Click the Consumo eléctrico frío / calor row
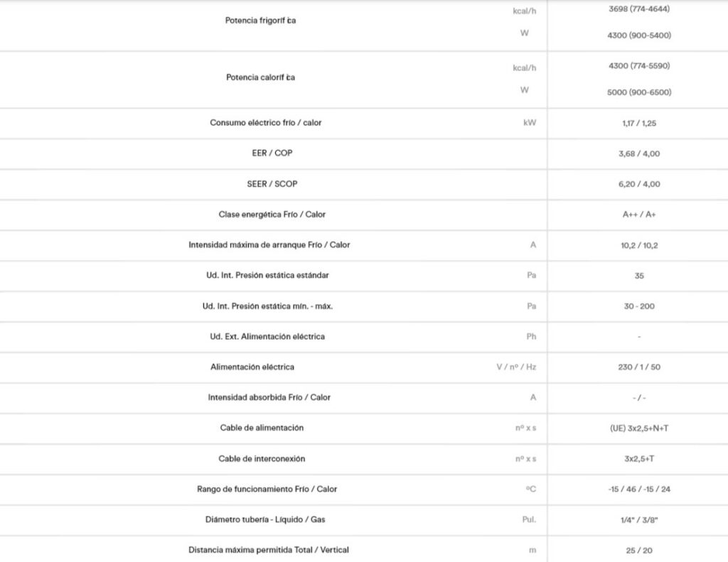The height and width of the screenshot is (562, 728). [364, 123]
